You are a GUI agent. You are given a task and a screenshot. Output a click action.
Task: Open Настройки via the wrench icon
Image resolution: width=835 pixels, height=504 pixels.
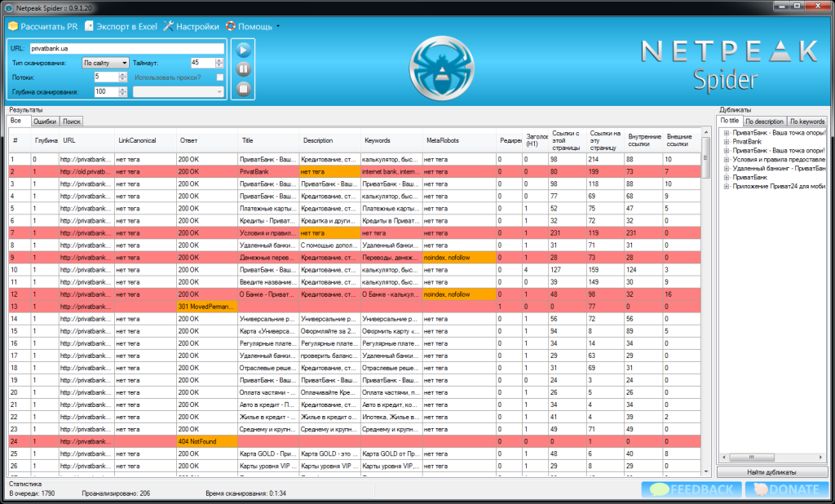pyautogui.click(x=168, y=26)
